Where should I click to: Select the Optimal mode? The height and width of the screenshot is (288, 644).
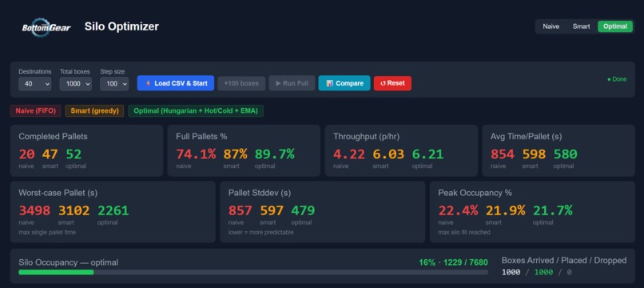pos(615,26)
